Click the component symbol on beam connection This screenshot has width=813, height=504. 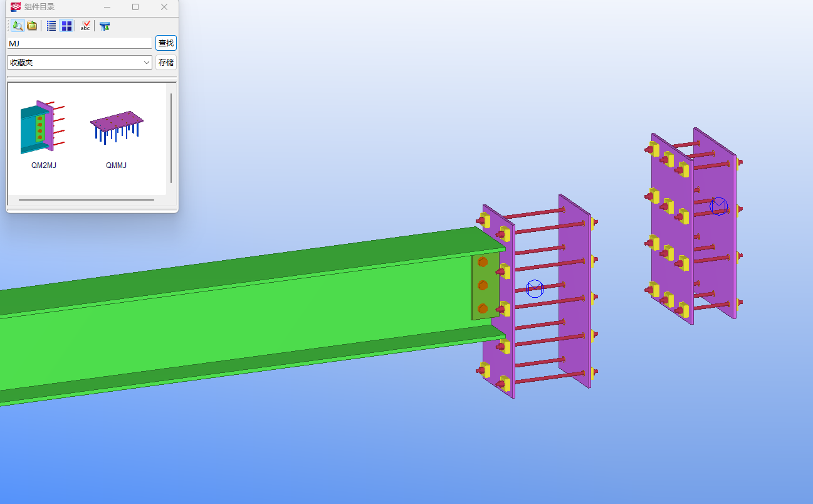tap(535, 288)
